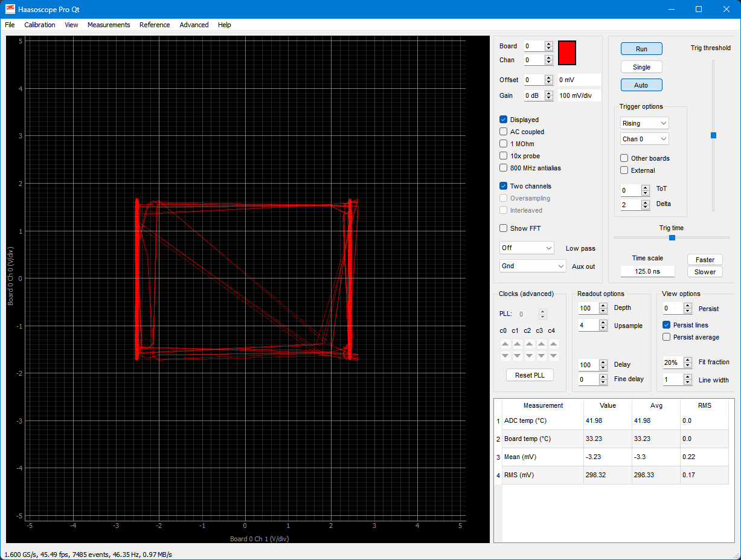This screenshot has width=741, height=560.
Task: Click the Time scale value field
Action: coord(647,271)
